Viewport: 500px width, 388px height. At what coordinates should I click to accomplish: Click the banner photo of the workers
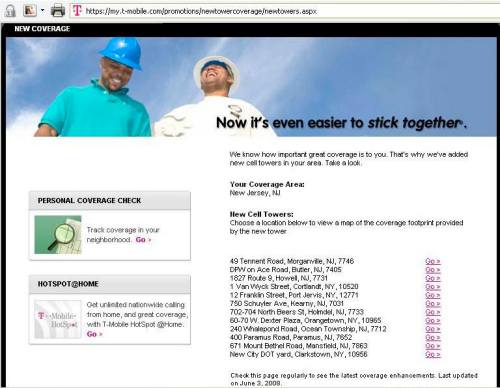[x=251, y=87]
